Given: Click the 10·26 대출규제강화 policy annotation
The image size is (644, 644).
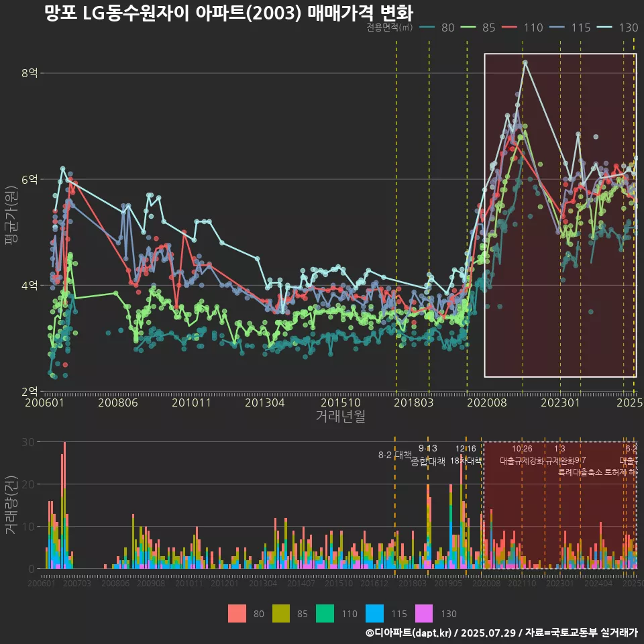Looking at the screenshot, I should pos(522,455).
